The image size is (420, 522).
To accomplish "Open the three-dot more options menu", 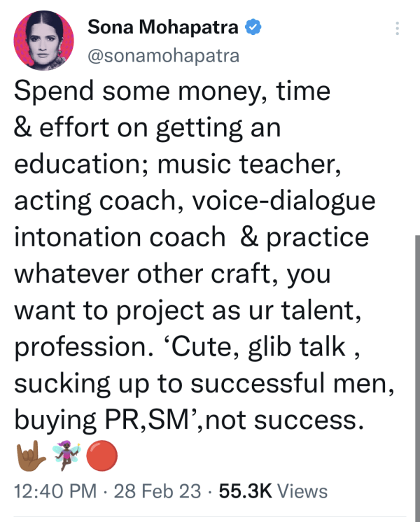I will (397, 29).
